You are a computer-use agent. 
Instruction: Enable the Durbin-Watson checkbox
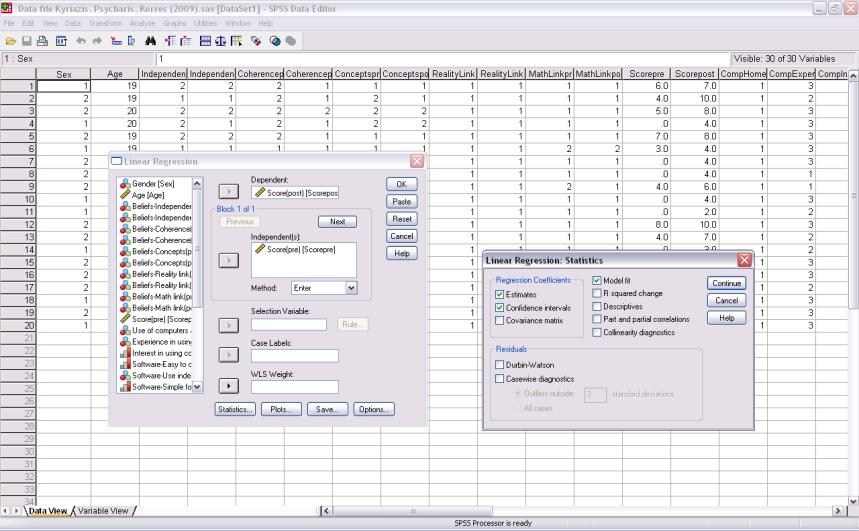[x=500, y=364]
